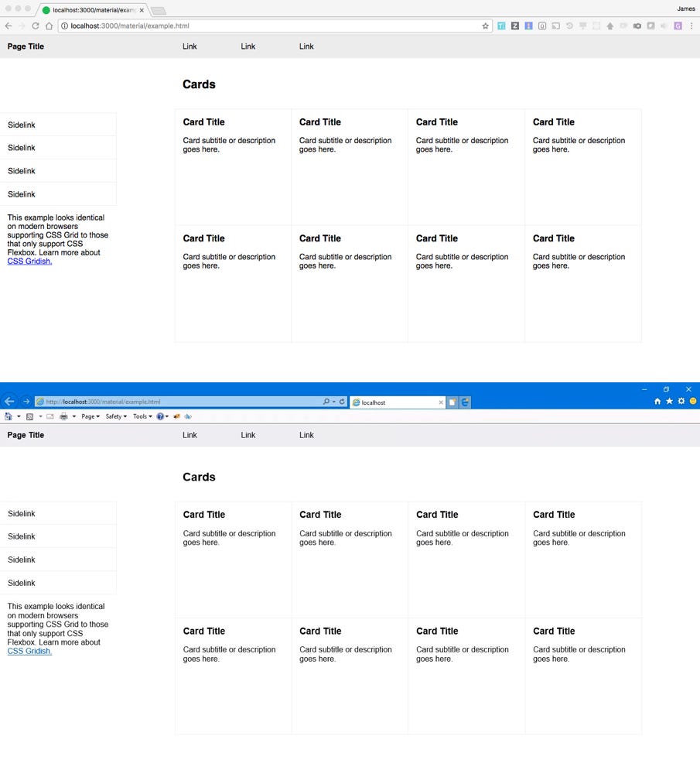Image resolution: width=700 pixels, height=777 pixels.
Task: Go forward in Internet Explorer
Action: (x=26, y=402)
